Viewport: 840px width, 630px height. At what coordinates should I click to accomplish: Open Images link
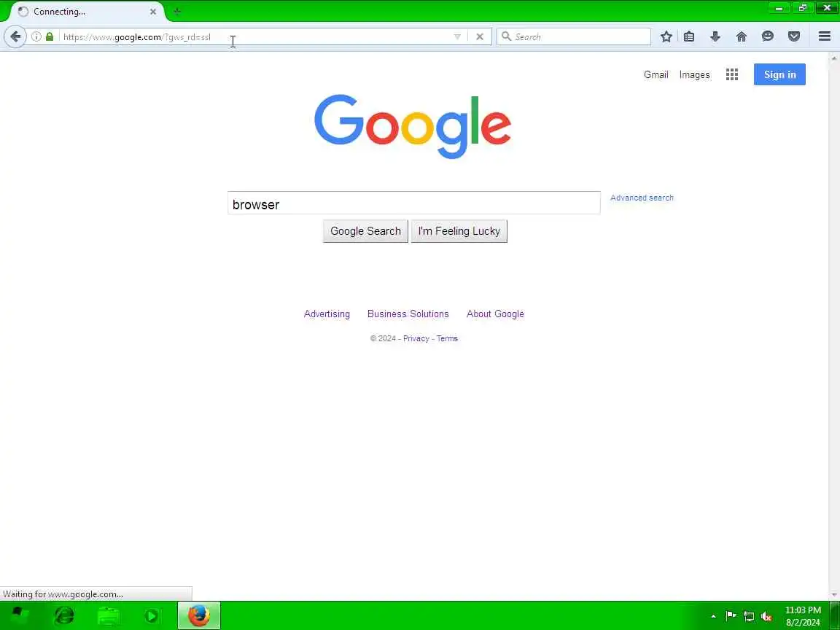click(x=694, y=74)
